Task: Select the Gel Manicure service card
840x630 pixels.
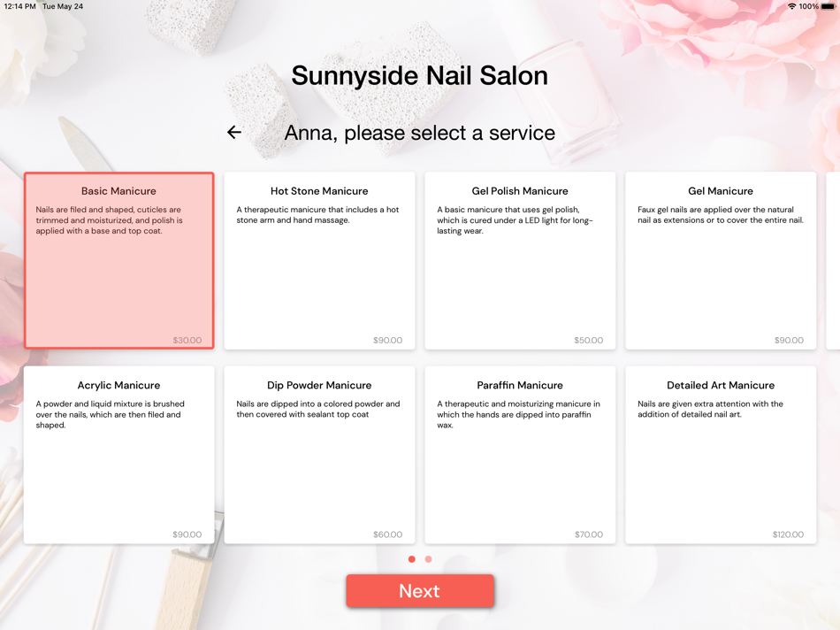Action: [x=721, y=260]
